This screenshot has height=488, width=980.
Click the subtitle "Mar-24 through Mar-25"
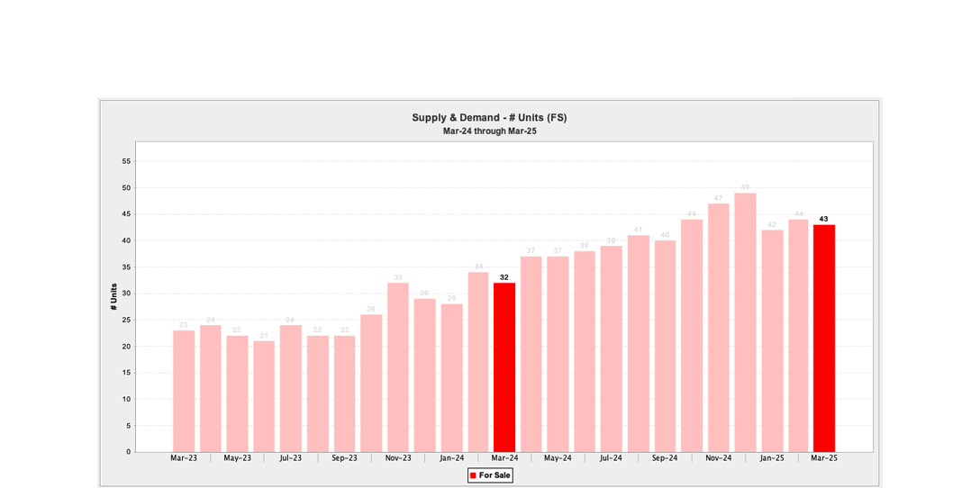coord(489,131)
